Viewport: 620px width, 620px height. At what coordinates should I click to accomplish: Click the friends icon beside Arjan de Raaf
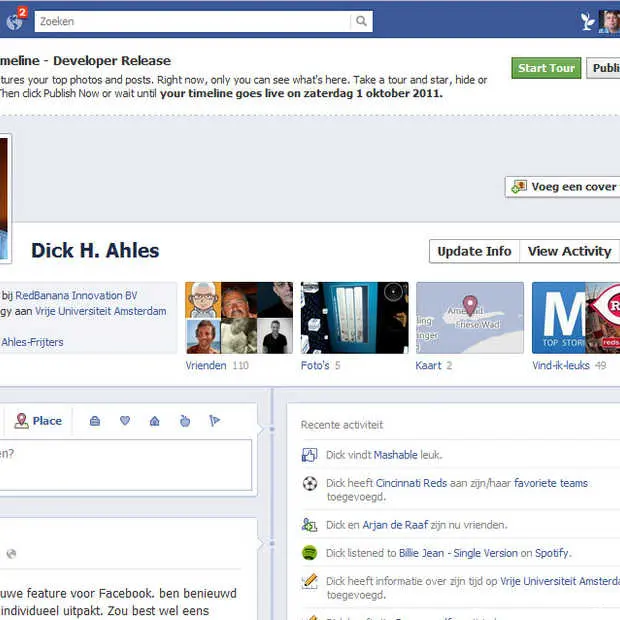click(310, 525)
